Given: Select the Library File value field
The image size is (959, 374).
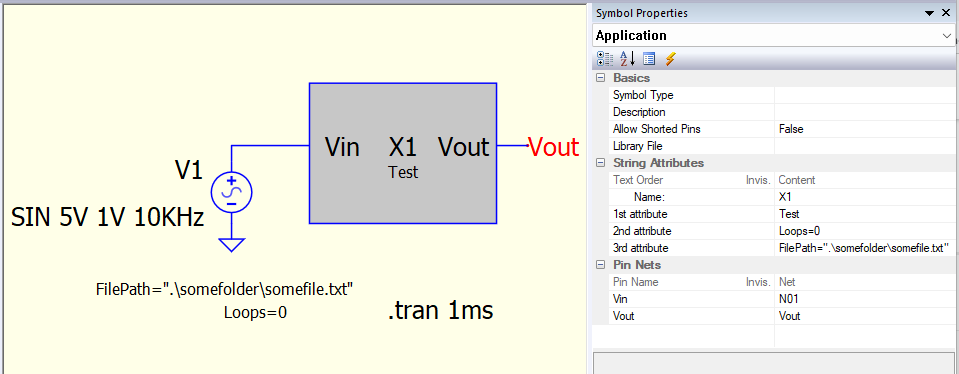Looking at the screenshot, I should pyautogui.click(x=866, y=146).
